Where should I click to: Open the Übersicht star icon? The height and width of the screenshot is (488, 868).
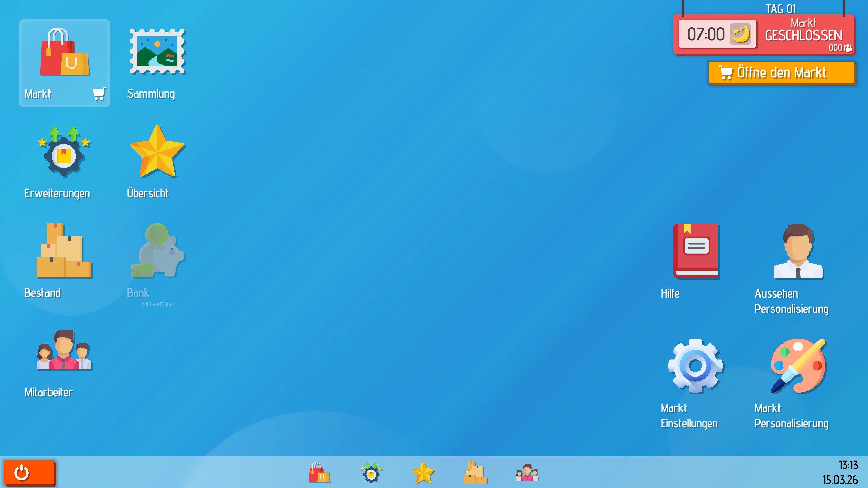pos(157,151)
